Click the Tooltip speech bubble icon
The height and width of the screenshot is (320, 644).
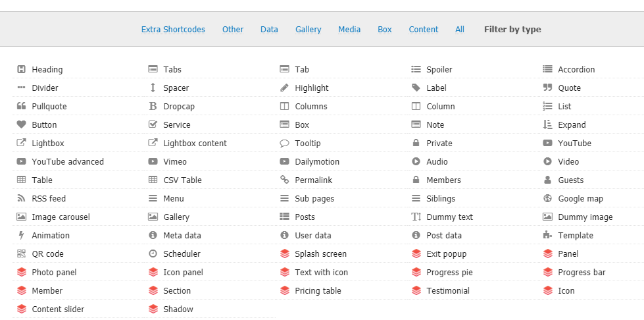tap(284, 143)
